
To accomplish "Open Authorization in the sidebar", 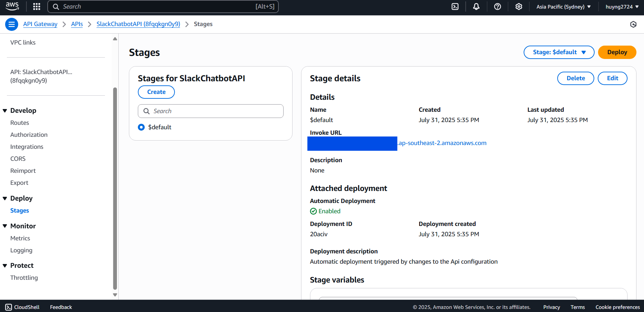I will click(x=29, y=135).
